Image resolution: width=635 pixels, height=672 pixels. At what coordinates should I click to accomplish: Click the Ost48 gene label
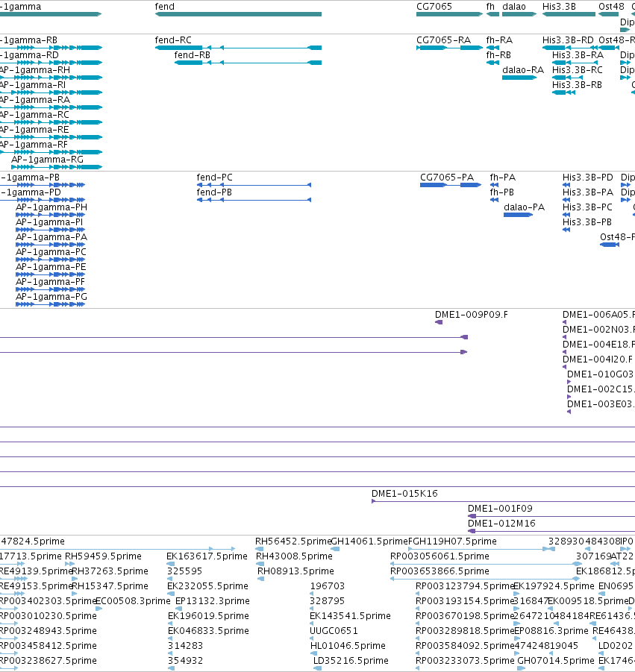click(x=611, y=7)
